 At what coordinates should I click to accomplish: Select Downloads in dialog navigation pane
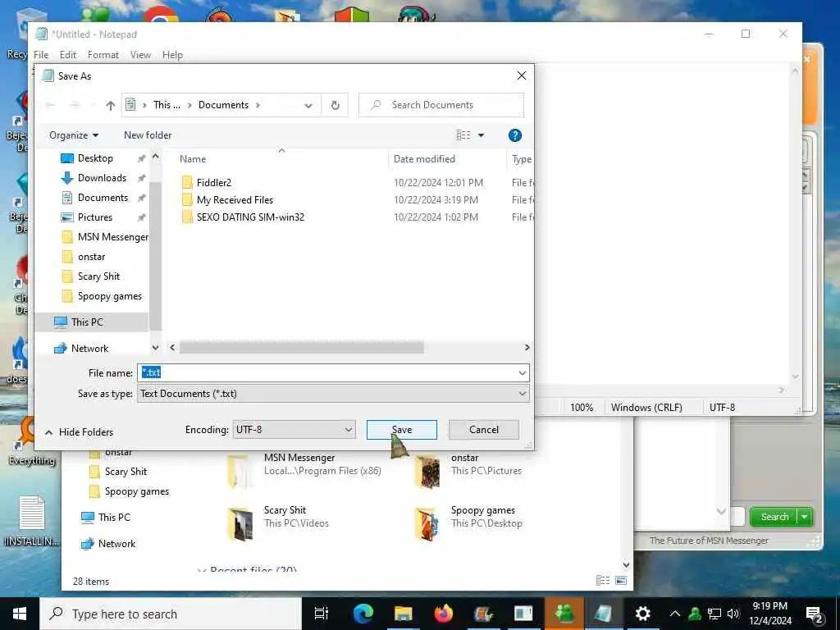click(x=102, y=178)
